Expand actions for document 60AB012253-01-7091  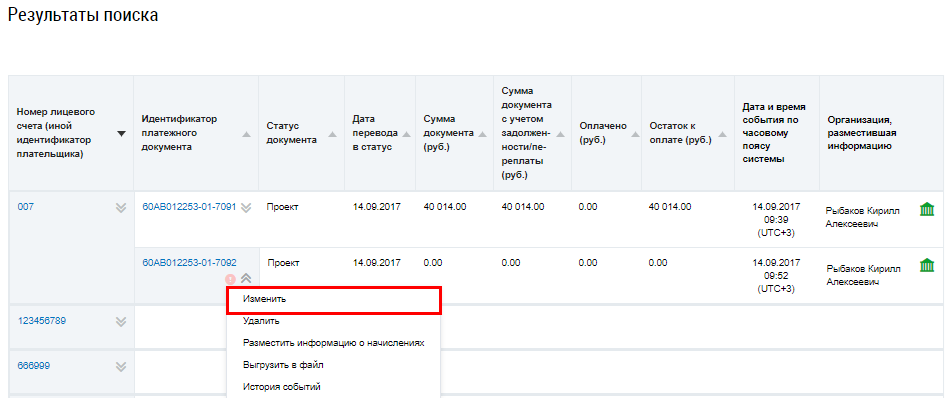click(246, 208)
